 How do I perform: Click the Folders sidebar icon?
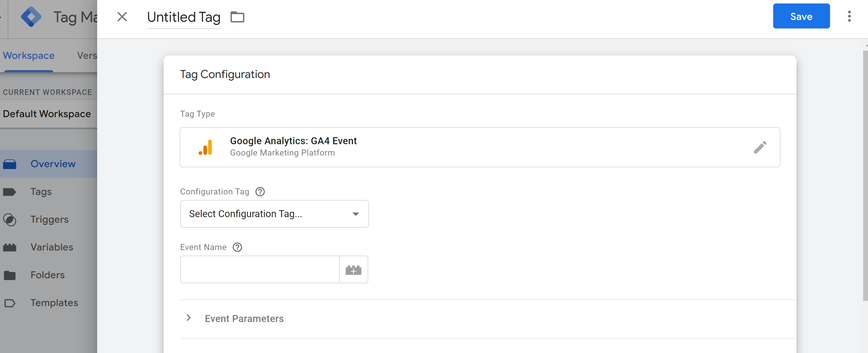(10, 275)
